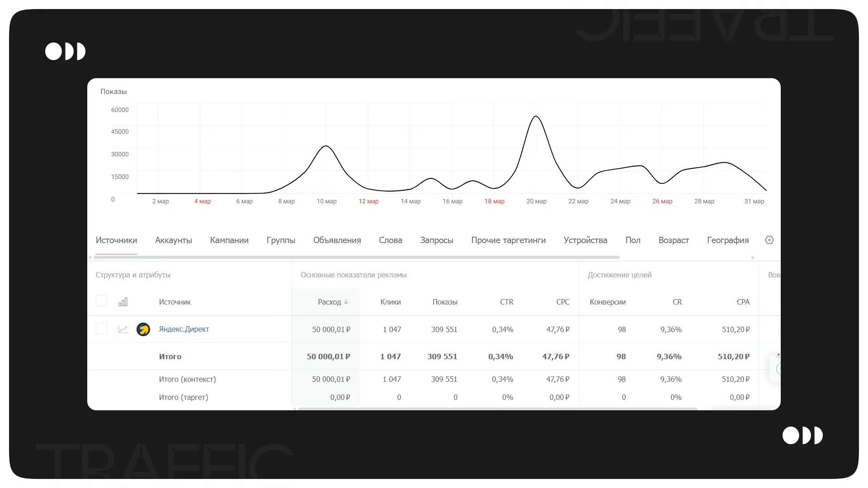868x488 pixels.
Task: Click the 20 мар peak on chart
Action: [x=536, y=117]
